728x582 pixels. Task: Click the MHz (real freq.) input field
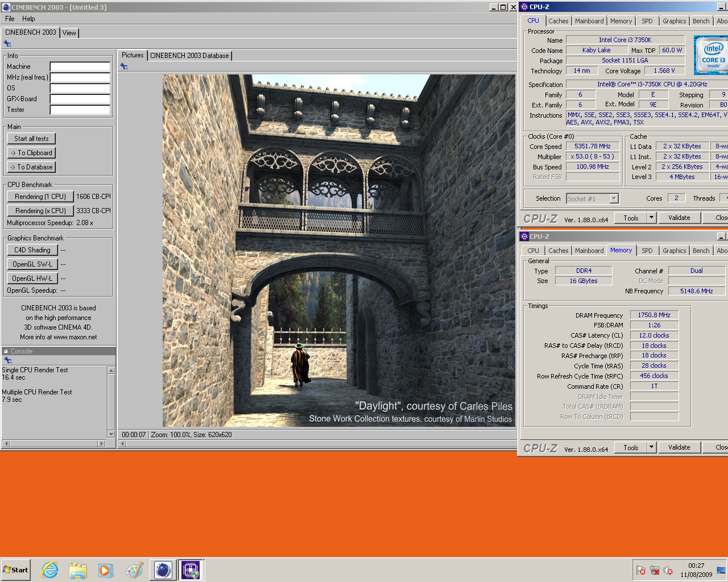(80, 77)
